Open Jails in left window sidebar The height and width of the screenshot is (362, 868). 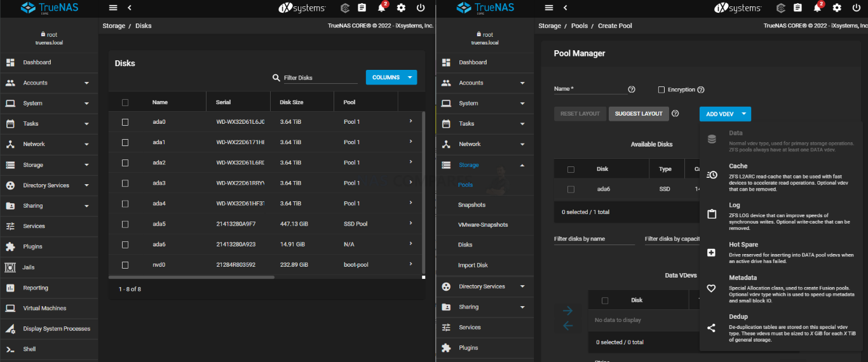coord(49,267)
